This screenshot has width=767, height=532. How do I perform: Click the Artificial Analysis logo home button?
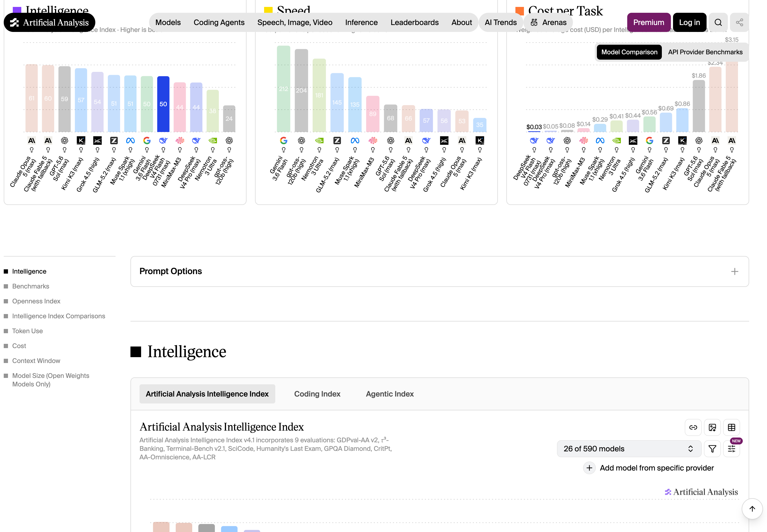pos(49,22)
